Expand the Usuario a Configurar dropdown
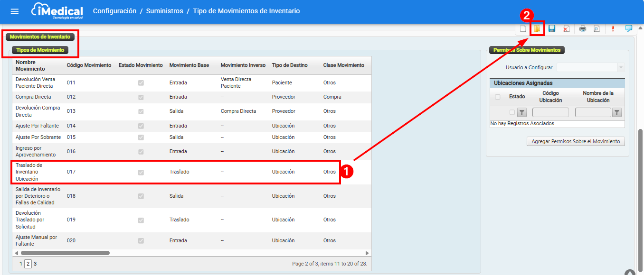Screen dimensions: 644x275 (620, 67)
